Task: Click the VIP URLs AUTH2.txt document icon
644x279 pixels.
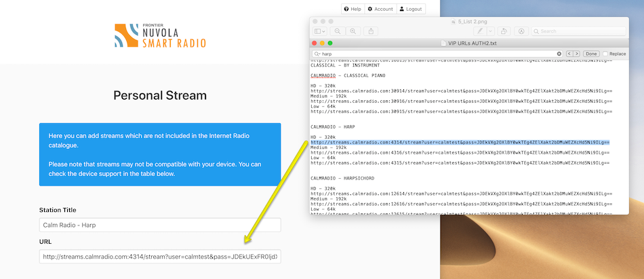Action: point(443,43)
